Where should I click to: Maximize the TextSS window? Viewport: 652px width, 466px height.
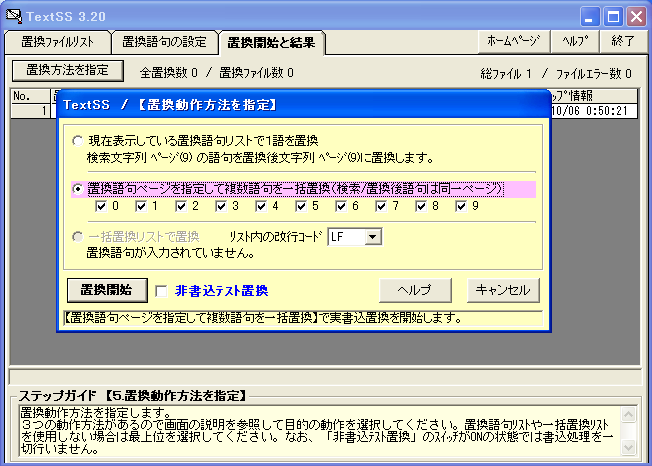click(x=613, y=17)
